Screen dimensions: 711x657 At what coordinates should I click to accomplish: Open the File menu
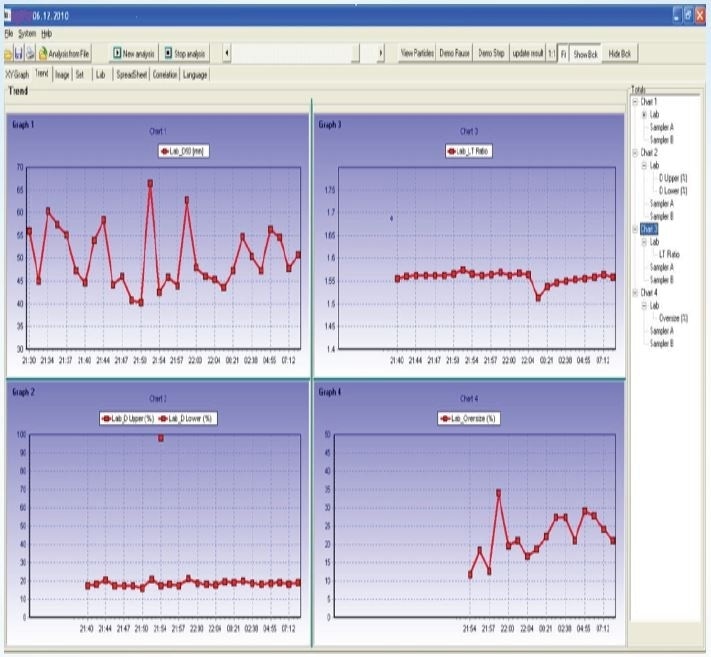(9, 34)
